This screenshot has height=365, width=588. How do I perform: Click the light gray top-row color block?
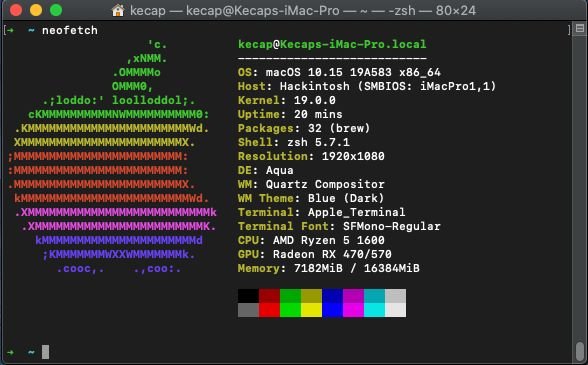(395, 296)
